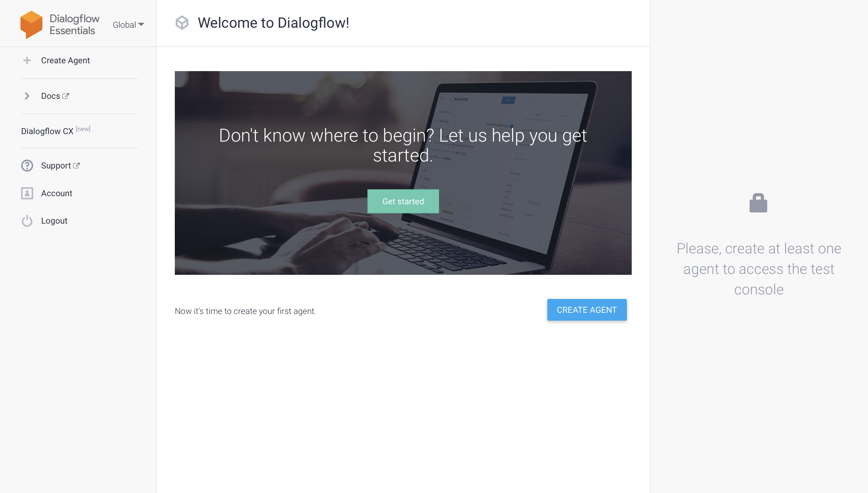Screen dimensions: 868x493
Task: Open the Global region dropdown
Action: (x=128, y=24)
